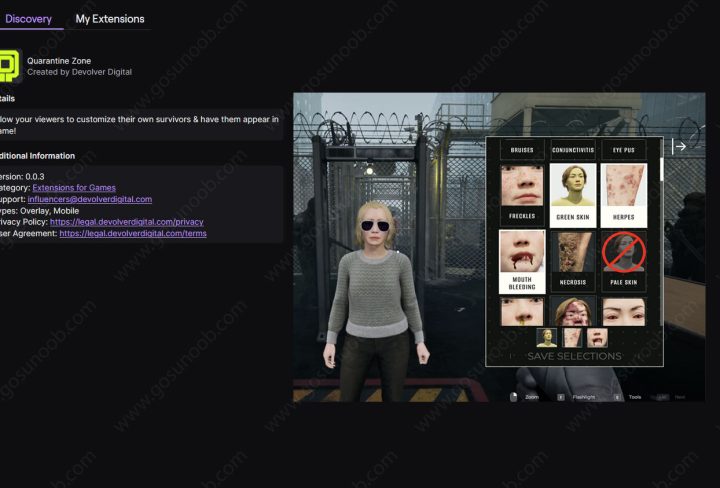Select the Conjunctivitis symptom tile
720x488 pixels.
pyautogui.click(x=573, y=150)
